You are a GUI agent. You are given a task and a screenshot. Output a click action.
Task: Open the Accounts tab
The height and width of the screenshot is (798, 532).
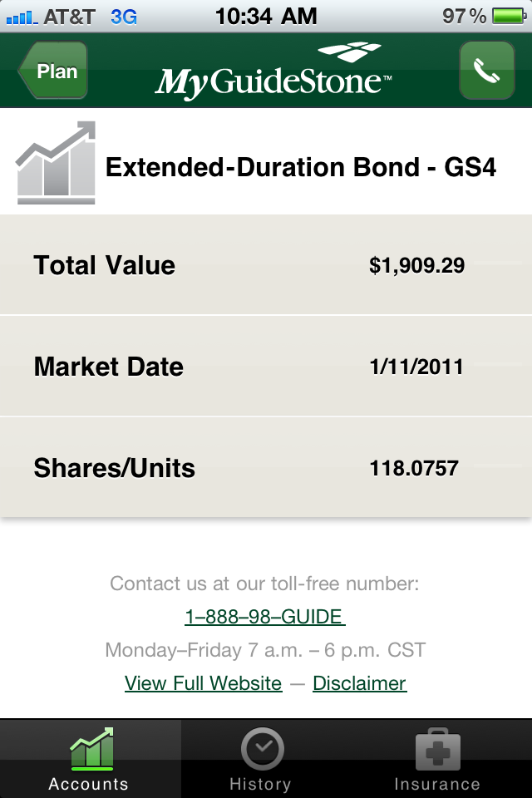click(x=89, y=760)
